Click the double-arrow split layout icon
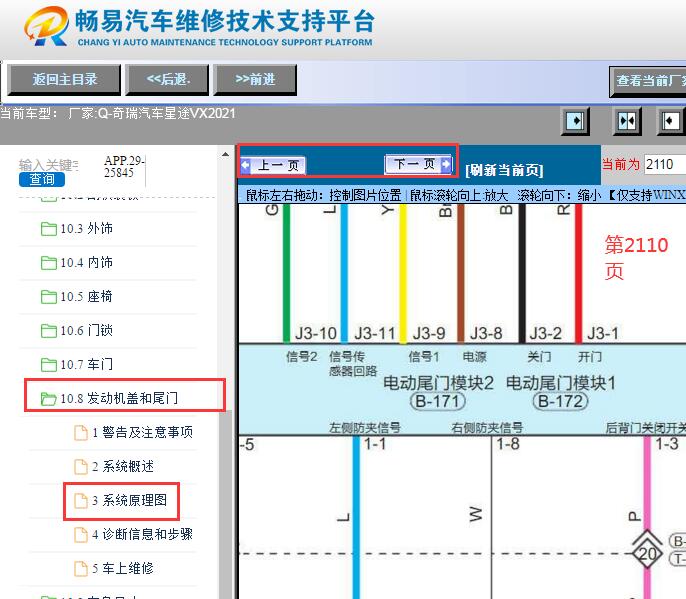This screenshot has width=686, height=599. 627,120
